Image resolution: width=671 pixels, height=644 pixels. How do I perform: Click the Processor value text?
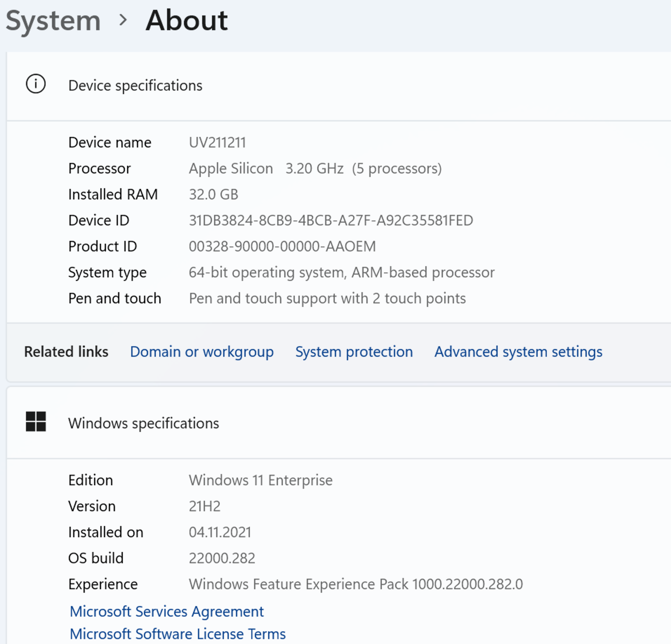315,169
